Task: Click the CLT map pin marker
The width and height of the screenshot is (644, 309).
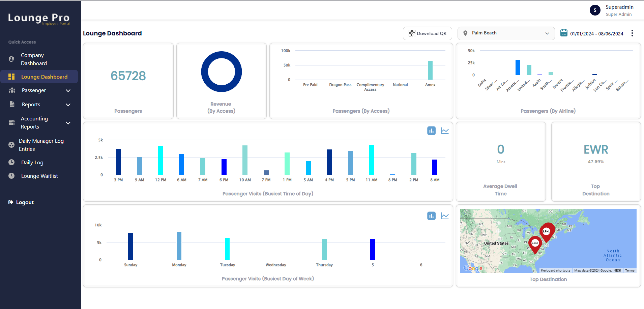Action: (x=535, y=243)
